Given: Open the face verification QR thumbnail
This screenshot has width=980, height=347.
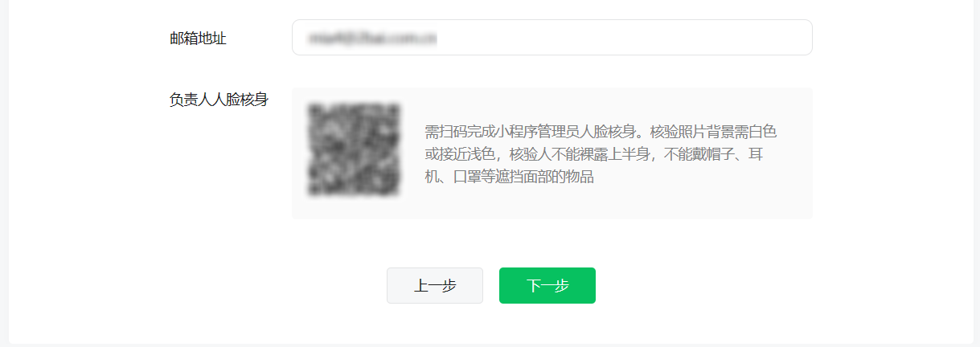Looking at the screenshot, I should (x=355, y=150).
